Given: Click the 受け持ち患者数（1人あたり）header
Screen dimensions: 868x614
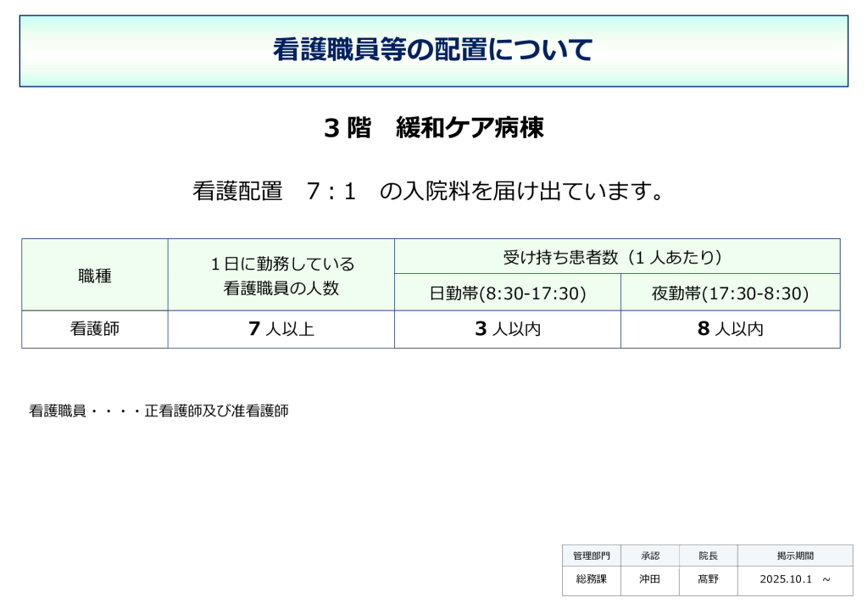Looking at the screenshot, I should (617, 257).
